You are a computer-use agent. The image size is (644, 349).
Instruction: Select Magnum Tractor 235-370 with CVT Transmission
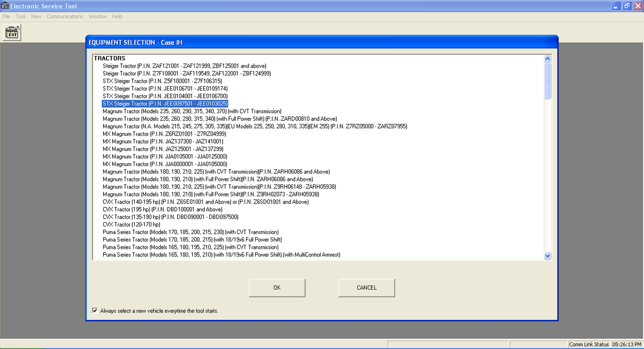192,111
